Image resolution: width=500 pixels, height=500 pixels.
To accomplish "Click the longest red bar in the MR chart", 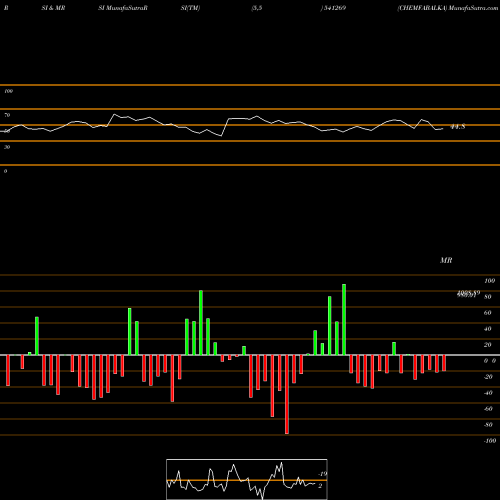I will coord(287,394).
